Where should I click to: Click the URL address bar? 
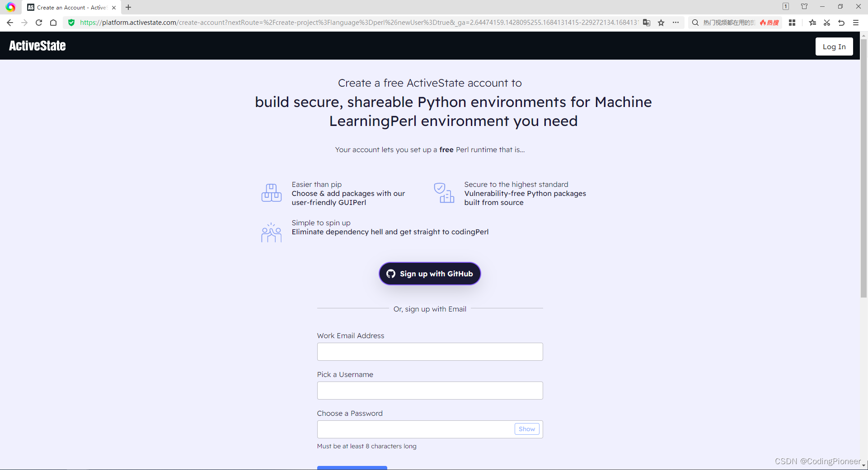(359, 23)
